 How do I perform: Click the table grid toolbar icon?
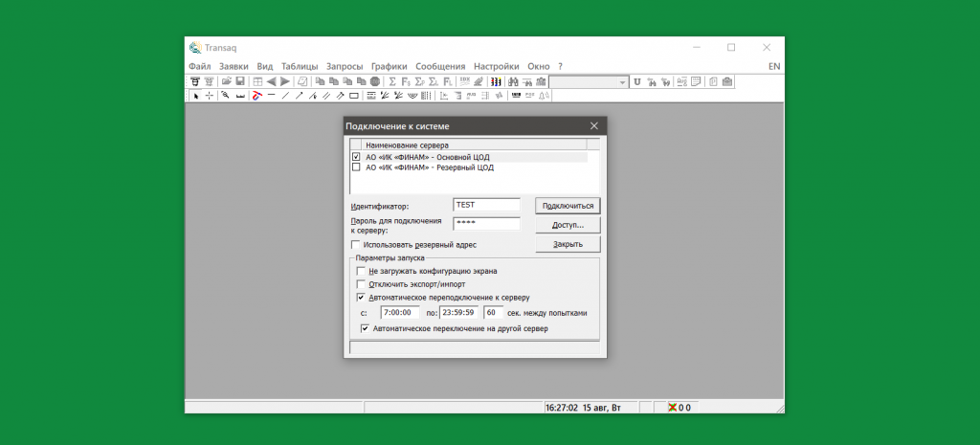point(257,82)
